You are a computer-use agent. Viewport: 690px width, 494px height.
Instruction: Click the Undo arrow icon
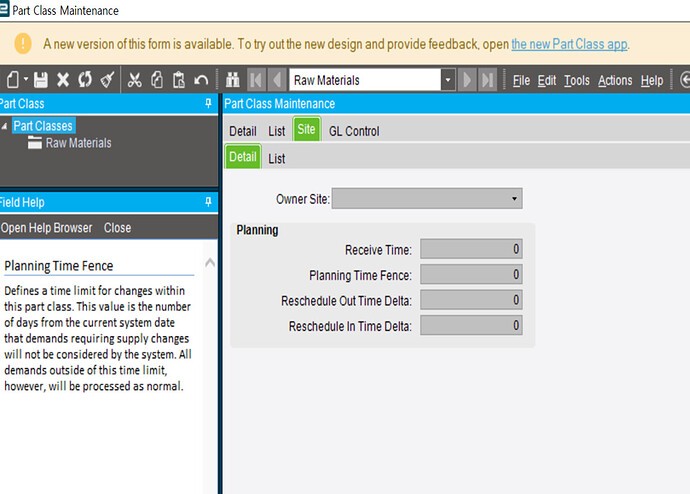201,80
